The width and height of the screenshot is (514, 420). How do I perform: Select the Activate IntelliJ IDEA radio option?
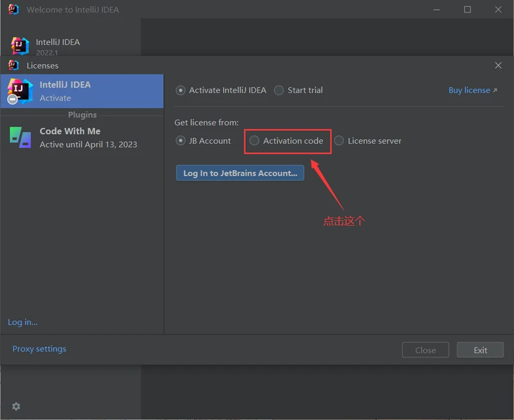click(x=181, y=91)
